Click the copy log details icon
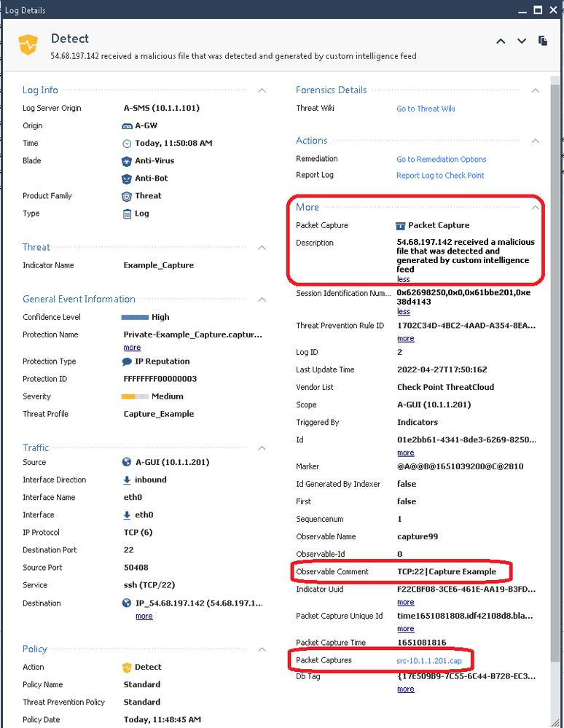The height and width of the screenshot is (728, 564). click(x=543, y=41)
